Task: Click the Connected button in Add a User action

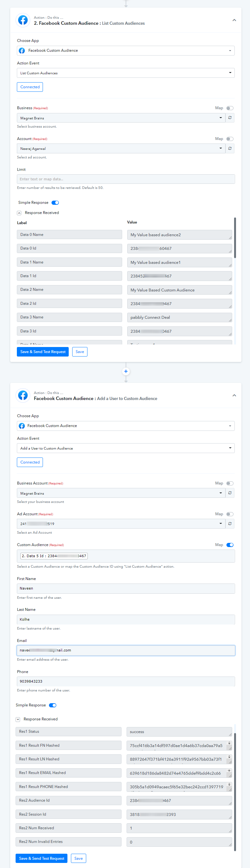Action: pyautogui.click(x=30, y=462)
